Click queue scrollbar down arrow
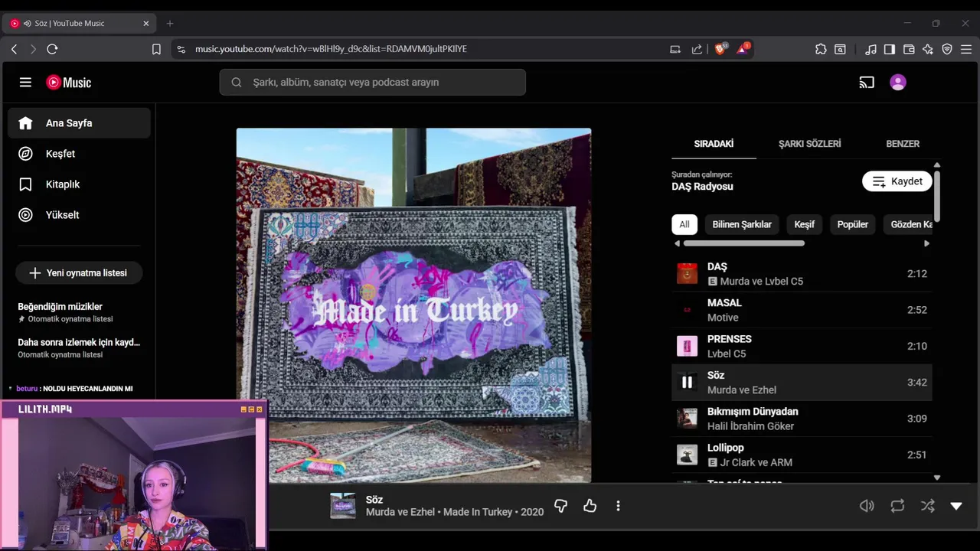Screen dimensions: 980x551 pyautogui.click(x=936, y=478)
